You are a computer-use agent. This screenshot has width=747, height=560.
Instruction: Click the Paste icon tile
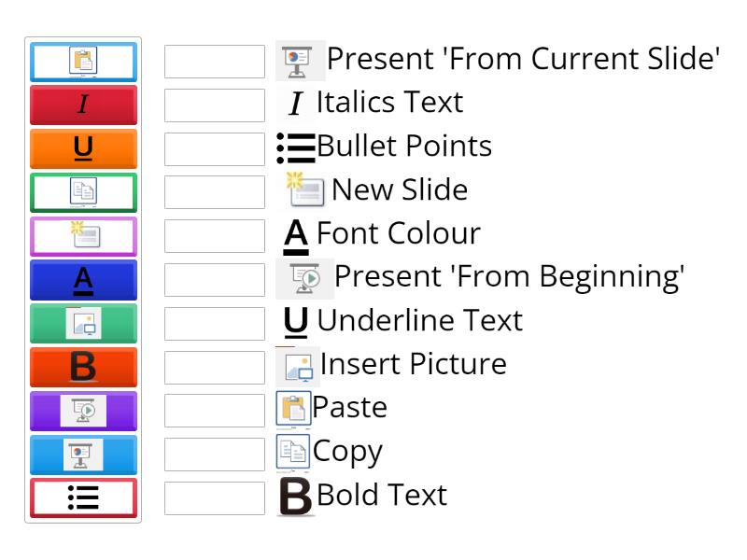(x=83, y=62)
